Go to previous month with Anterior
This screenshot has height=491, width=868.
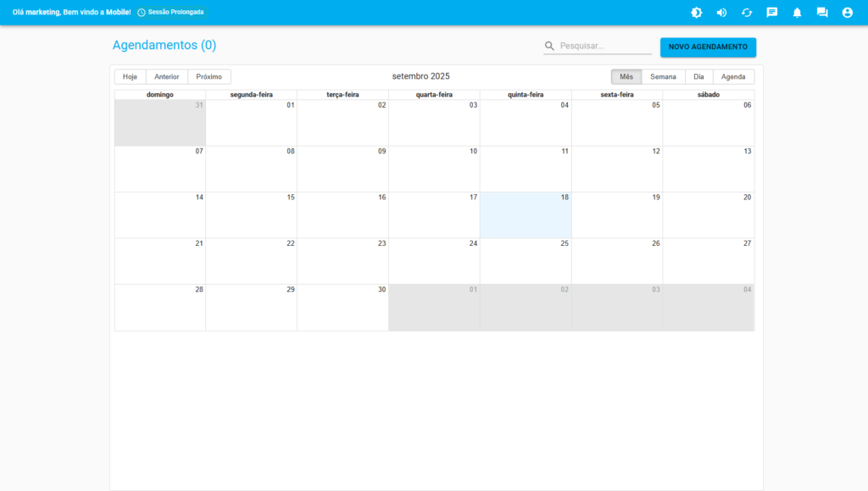pos(166,77)
